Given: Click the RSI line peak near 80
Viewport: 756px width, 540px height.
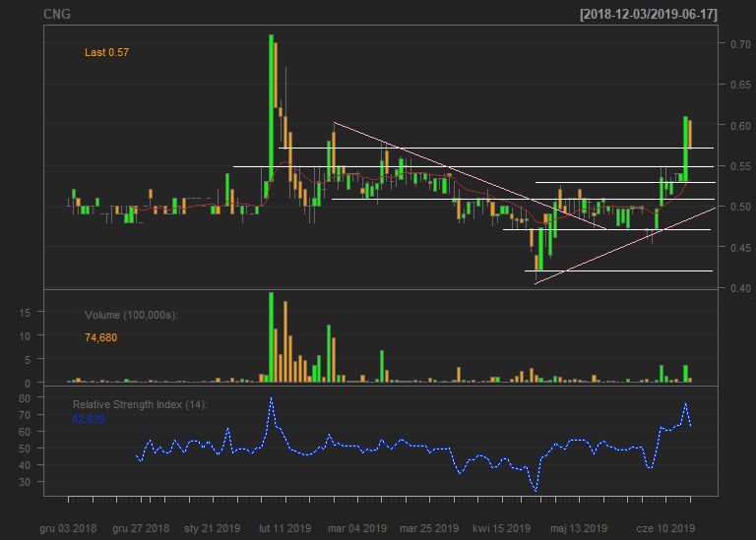Looking at the screenshot, I should [271, 398].
